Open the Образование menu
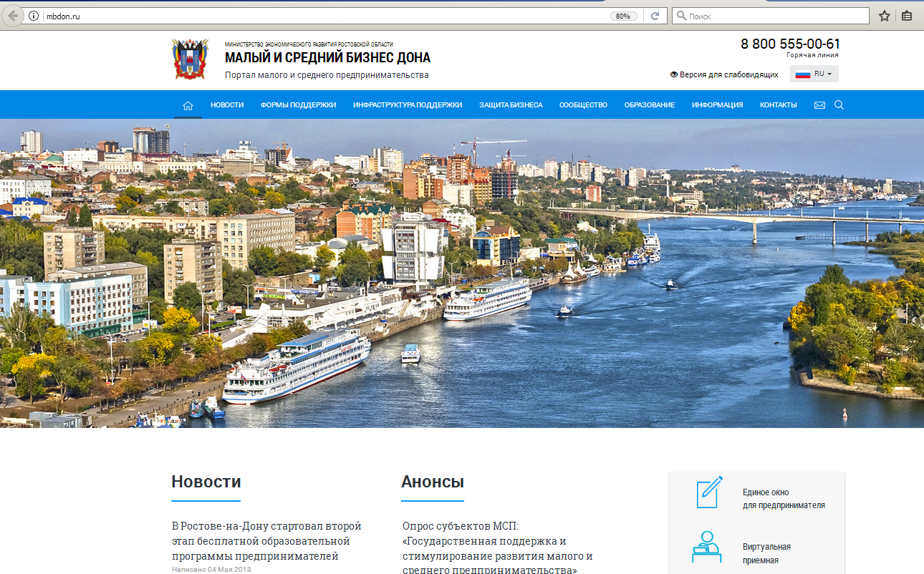Screen dimensions: 924x574 click(649, 105)
